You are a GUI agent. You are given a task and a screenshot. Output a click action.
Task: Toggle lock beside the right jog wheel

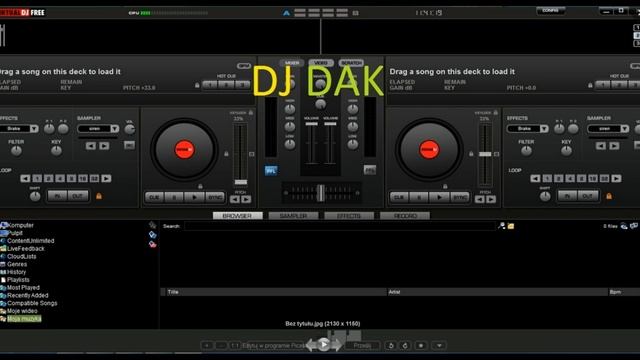point(471,154)
